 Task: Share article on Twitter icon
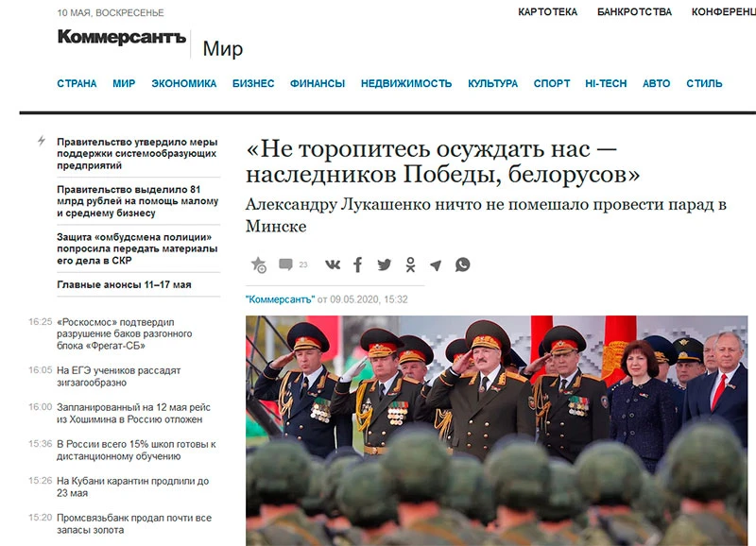click(385, 264)
